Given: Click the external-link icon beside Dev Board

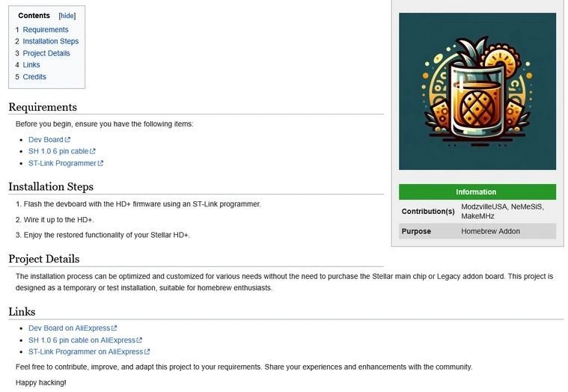Looking at the screenshot, I should [x=67, y=140].
